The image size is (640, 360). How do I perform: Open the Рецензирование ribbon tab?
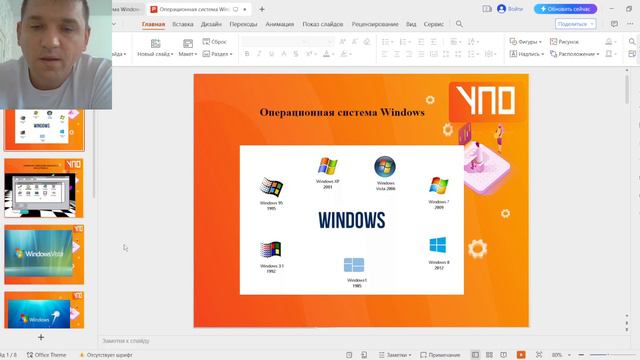click(x=375, y=24)
